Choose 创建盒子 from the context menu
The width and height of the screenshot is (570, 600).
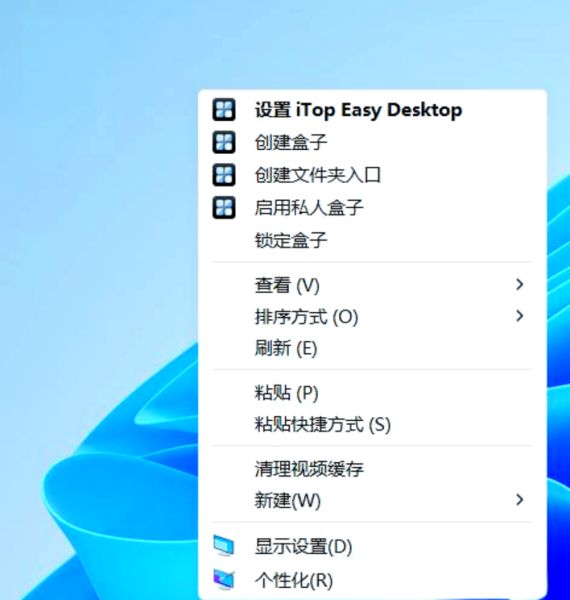tap(372, 142)
